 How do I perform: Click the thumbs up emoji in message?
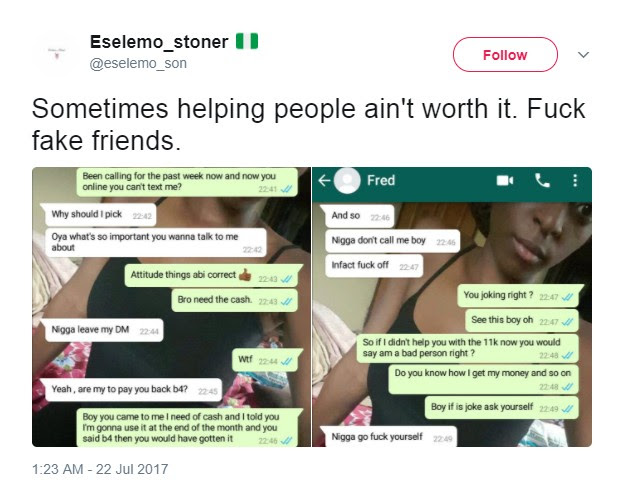point(245,274)
